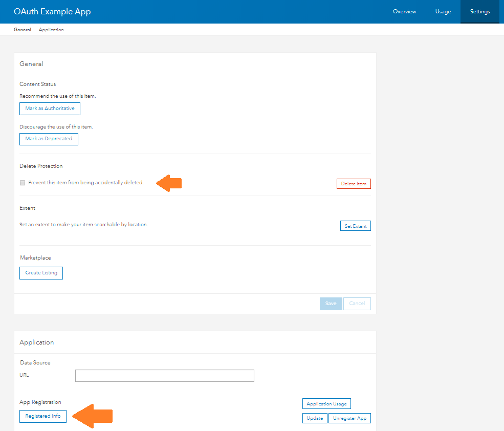Enable delete protection checkbox
This screenshot has width=504, height=431.
coord(23,183)
